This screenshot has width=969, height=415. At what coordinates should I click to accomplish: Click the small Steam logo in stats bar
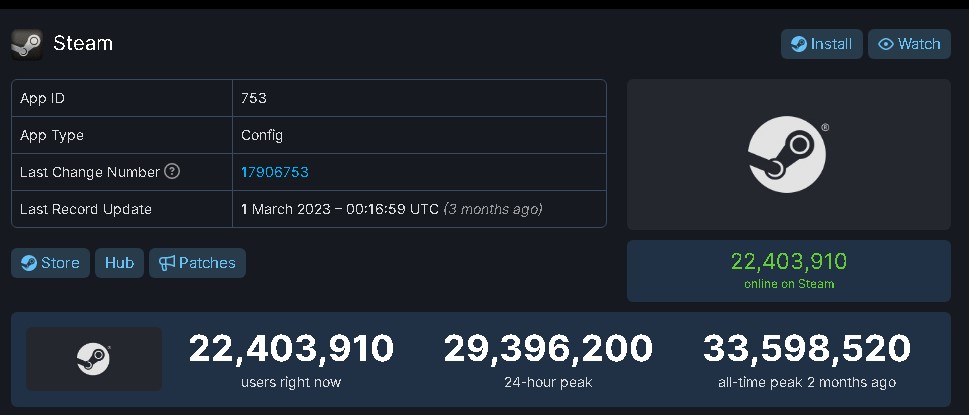94,359
